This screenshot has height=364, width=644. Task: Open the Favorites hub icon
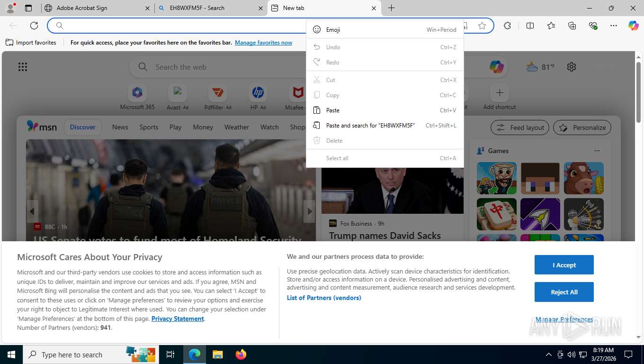click(551, 26)
